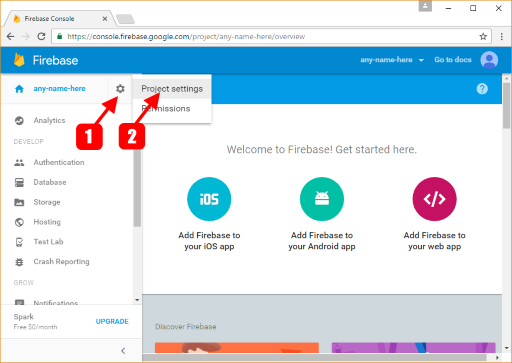Click the green Android circle icon
This screenshot has height=363, width=512.
(x=322, y=199)
